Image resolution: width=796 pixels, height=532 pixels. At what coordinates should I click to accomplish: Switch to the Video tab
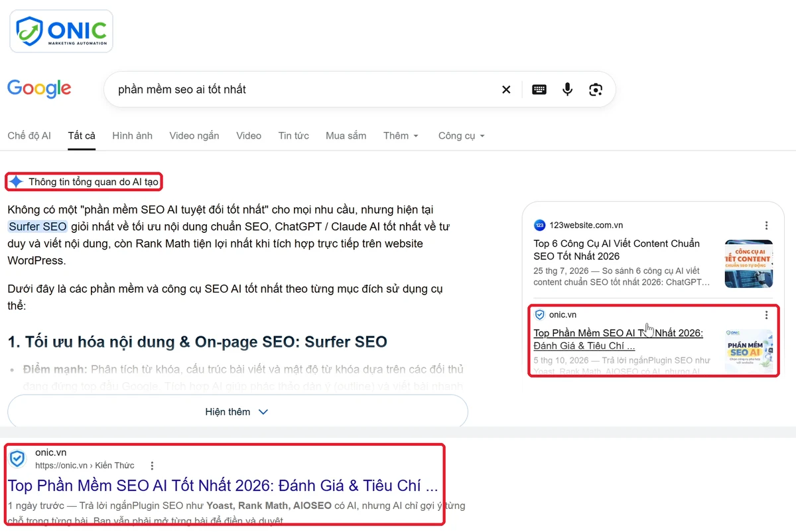[249, 135]
